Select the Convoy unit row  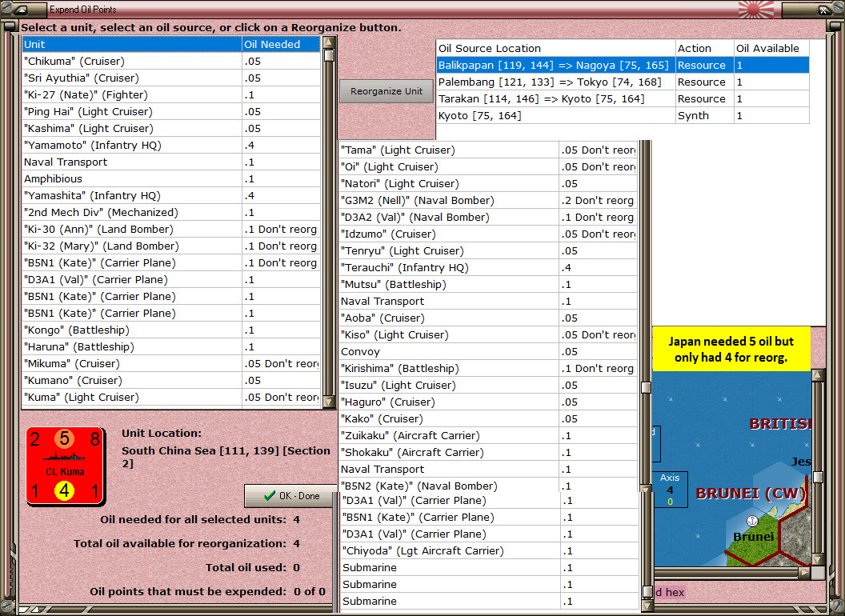[488, 351]
